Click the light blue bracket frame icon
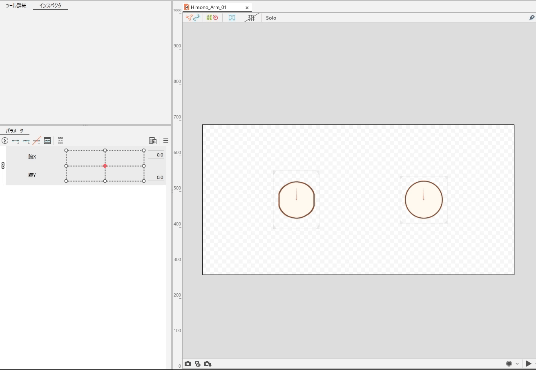Screen dimensions: 536x370 click(x=232, y=17)
